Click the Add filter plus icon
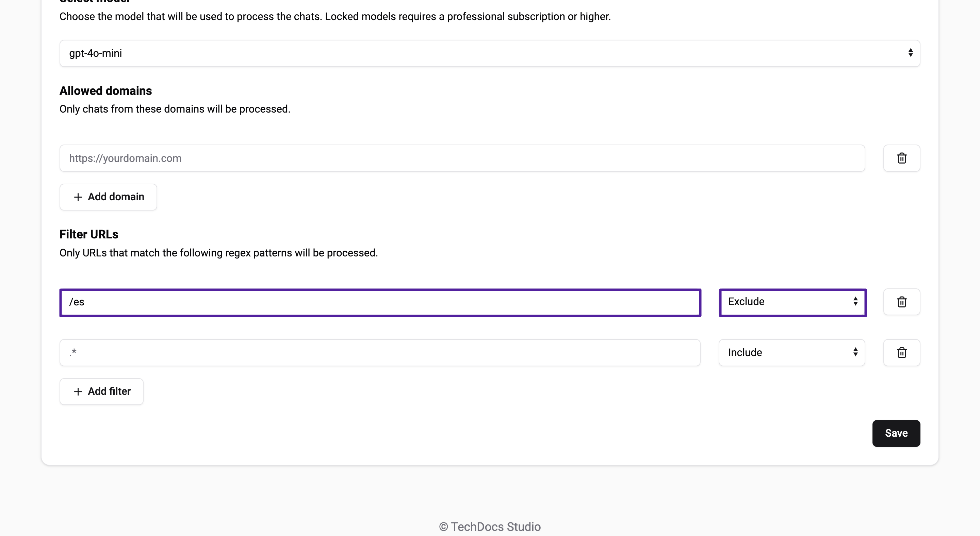This screenshot has height=536, width=980. 78,391
